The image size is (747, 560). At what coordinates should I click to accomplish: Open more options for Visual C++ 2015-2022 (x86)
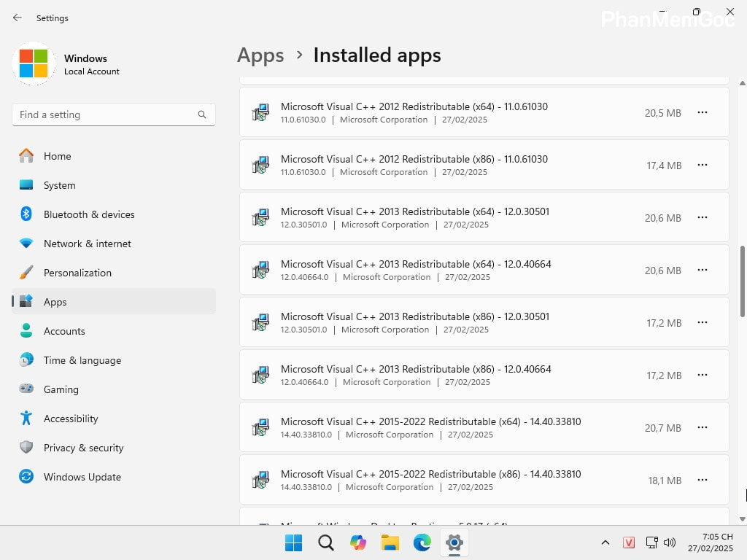pyautogui.click(x=702, y=480)
